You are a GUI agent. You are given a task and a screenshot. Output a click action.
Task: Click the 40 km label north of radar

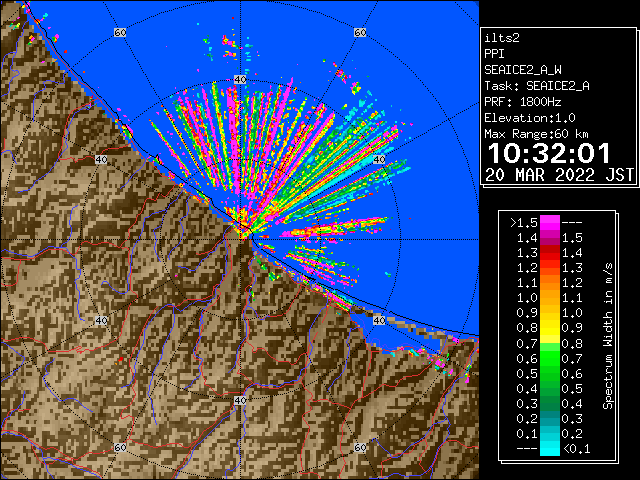240,80
